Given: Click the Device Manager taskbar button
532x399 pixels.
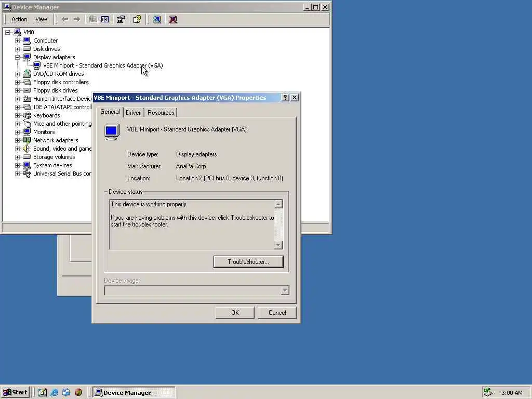Looking at the screenshot, I should click(x=134, y=393).
